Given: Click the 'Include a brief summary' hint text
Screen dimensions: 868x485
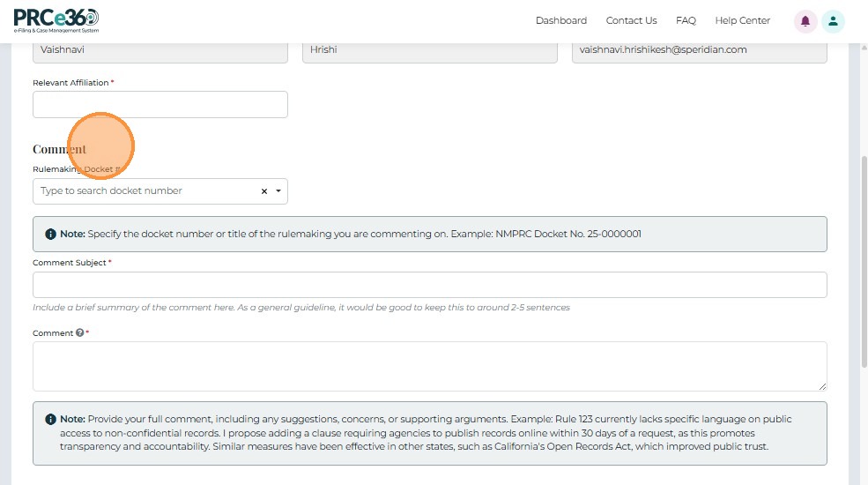Looking at the screenshot, I should (301, 307).
